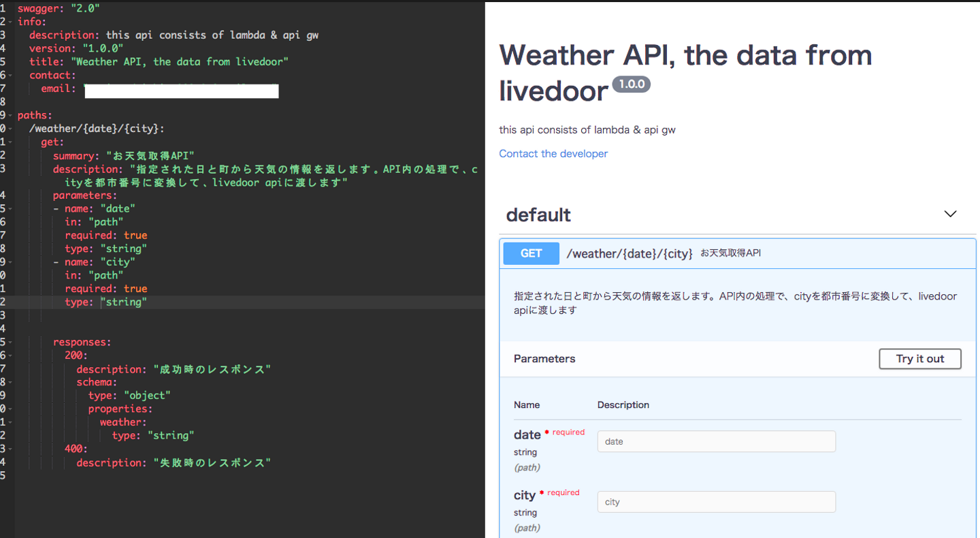Fold the city parameter block in the gutter
The image size is (980, 538).
point(11,262)
